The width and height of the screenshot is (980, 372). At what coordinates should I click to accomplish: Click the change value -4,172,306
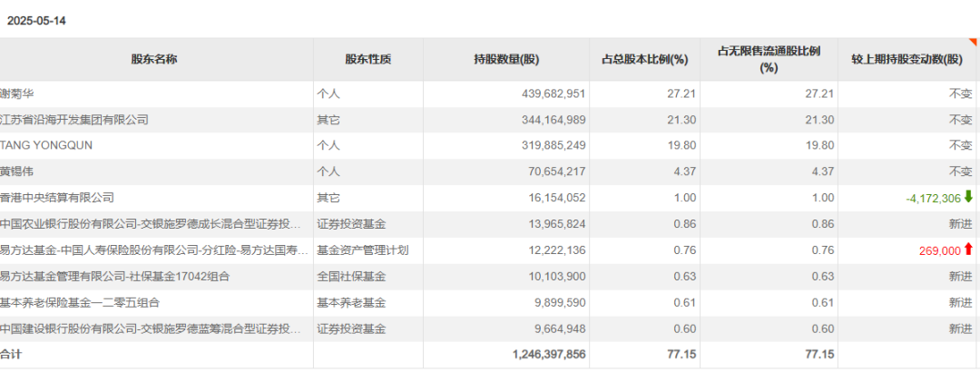[x=933, y=198]
